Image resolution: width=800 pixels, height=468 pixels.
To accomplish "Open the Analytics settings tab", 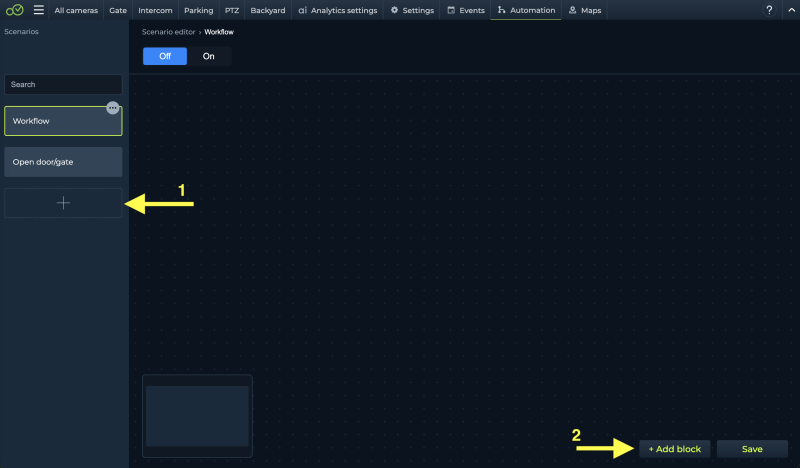I will click(x=338, y=10).
